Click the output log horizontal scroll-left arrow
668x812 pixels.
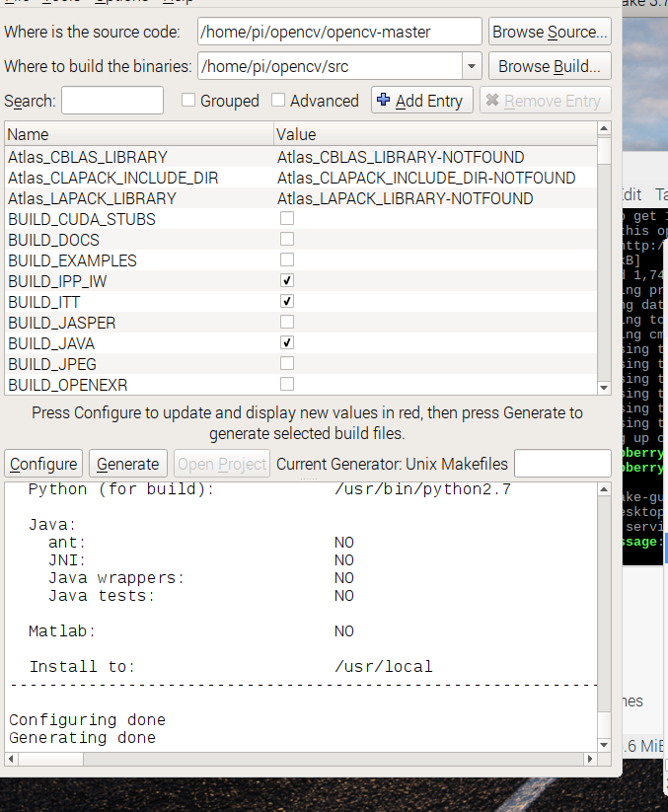12,759
